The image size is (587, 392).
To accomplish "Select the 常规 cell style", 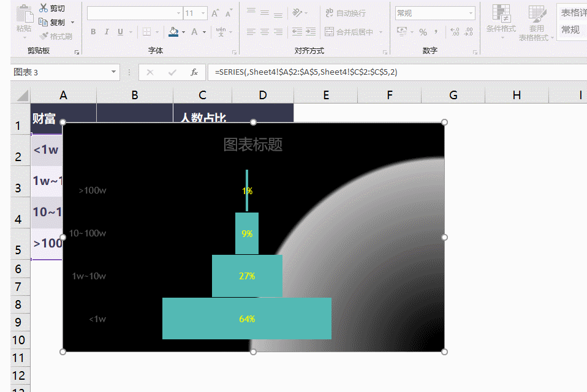I will (570, 29).
